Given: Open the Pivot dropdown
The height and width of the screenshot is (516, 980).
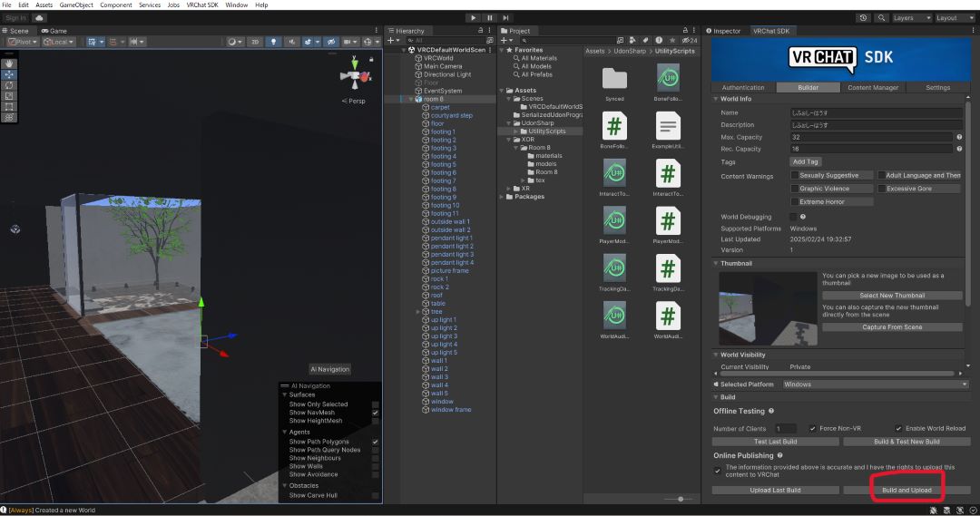Looking at the screenshot, I should pyautogui.click(x=23, y=42).
